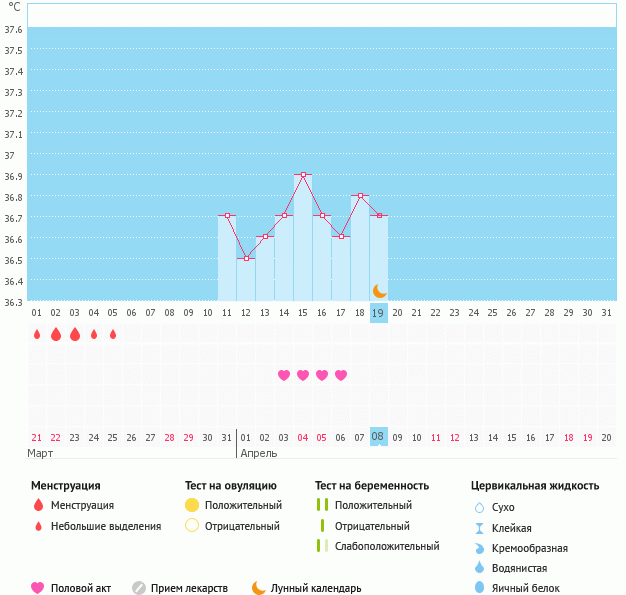Image resolution: width=626 pixels, height=595 pixels.
Task: Select the 36.8 temperature point on day 18
Action: pyautogui.click(x=360, y=195)
